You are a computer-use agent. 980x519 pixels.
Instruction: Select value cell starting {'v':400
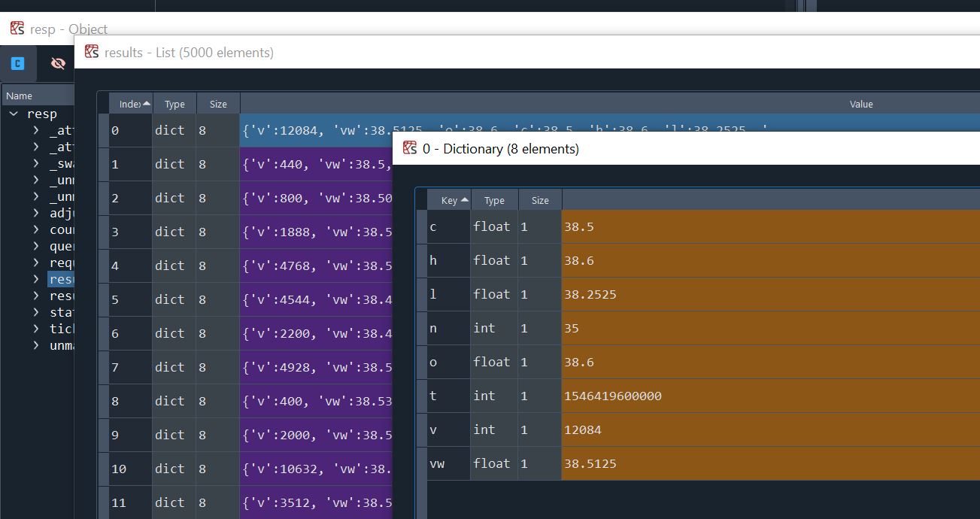click(x=317, y=401)
